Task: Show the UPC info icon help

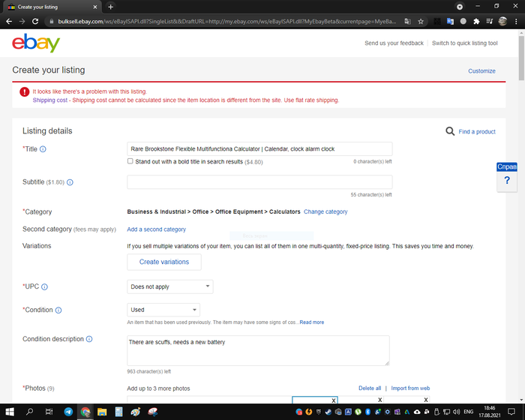Action: click(44, 286)
